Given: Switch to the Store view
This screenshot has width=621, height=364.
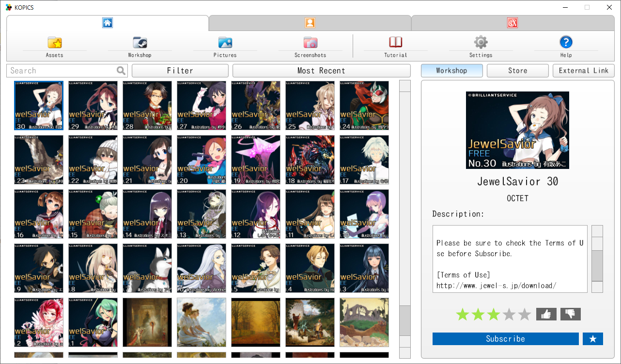Looking at the screenshot, I should pos(517,71).
